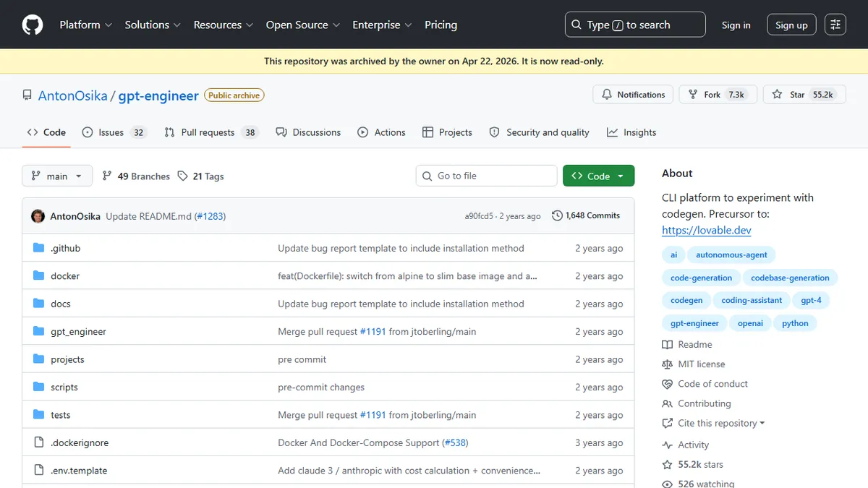Open the gpt-engineer repository name link
This screenshot has height=488, width=868.
(158, 95)
